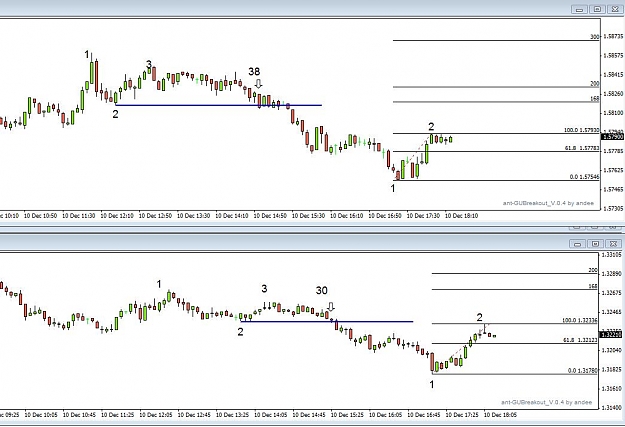
Task: Click the 168 Fibonacci level in lower chart
Action: 593,286
